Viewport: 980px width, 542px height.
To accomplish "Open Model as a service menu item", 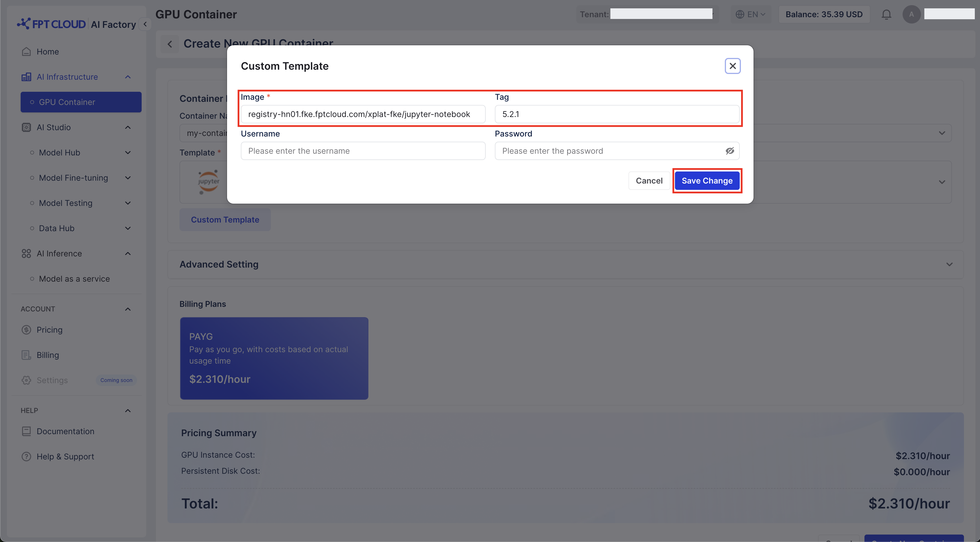I will (x=74, y=279).
